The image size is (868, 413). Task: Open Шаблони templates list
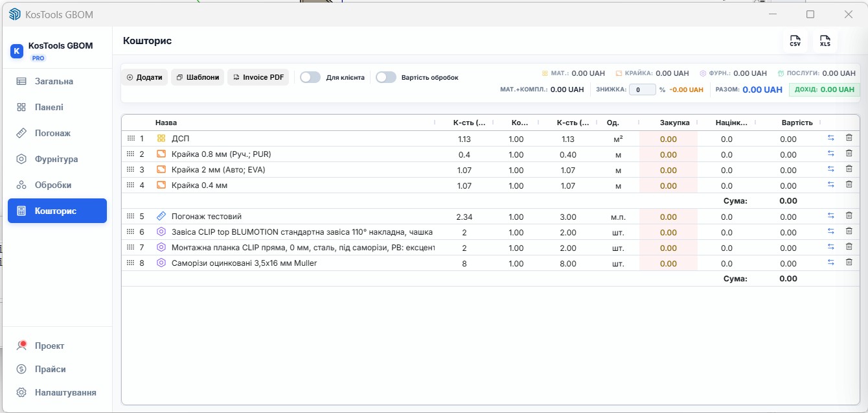click(198, 77)
